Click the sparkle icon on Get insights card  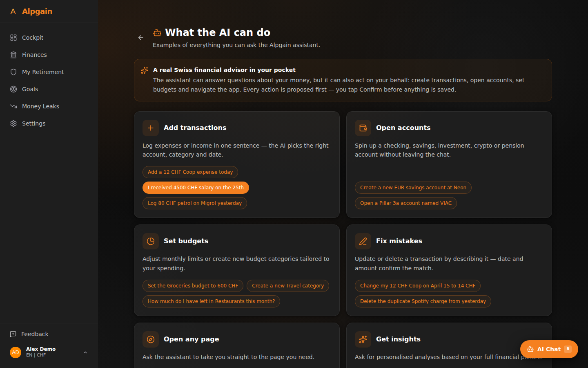pyautogui.click(x=363, y=339)
